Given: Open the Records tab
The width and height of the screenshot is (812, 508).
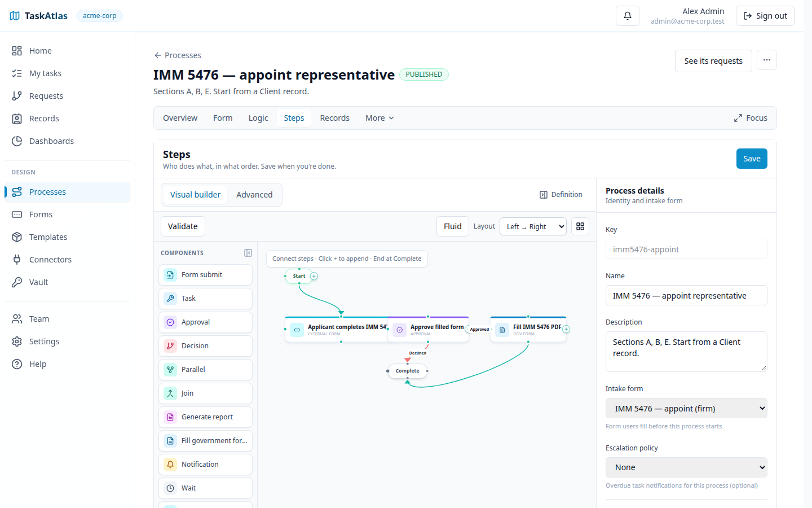Looking at the screenshot, I should [x=334, y=118].
